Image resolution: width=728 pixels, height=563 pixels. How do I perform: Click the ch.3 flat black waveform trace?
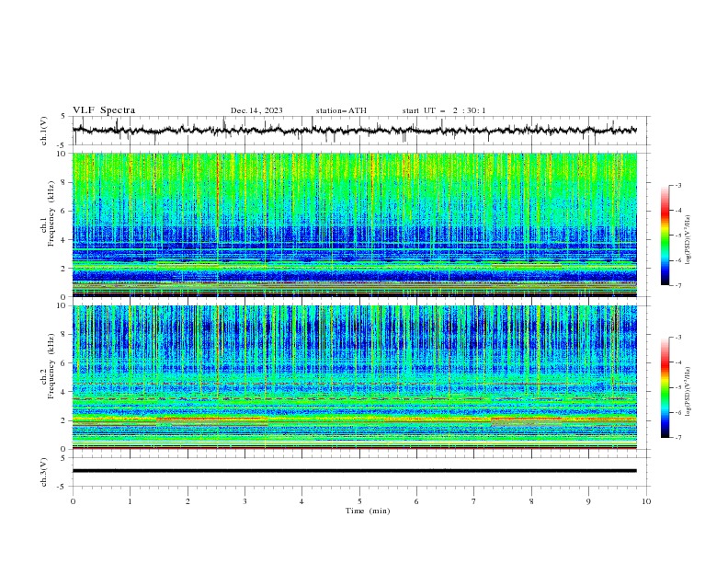[354, 471]
